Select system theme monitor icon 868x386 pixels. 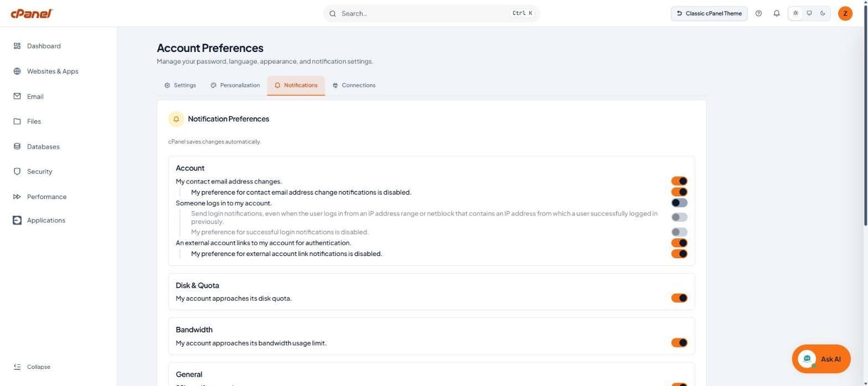coord(809,13)
